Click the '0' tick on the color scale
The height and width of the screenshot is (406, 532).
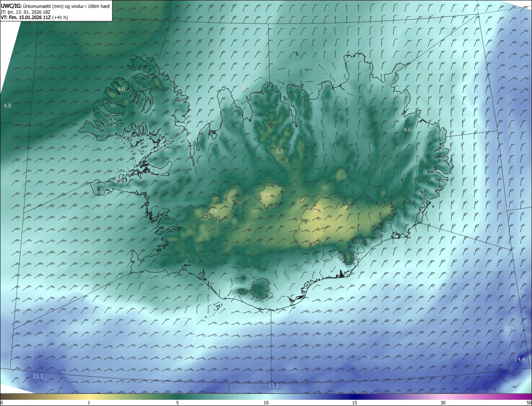coord(2,403)
